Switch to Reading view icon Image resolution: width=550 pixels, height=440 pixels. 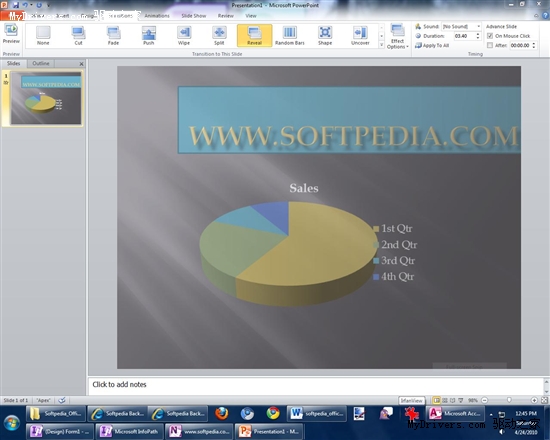coord(452,400)
